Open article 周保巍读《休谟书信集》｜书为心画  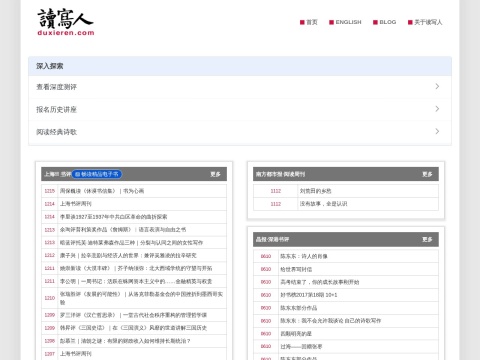coord(102,191)
